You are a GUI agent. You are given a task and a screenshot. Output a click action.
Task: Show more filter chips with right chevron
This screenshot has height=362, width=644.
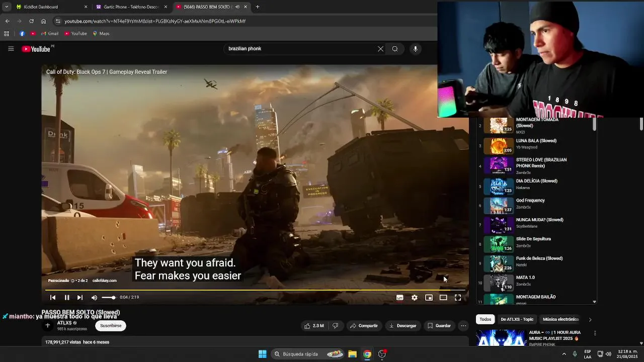pyautogui.click(x=590, y=319)
